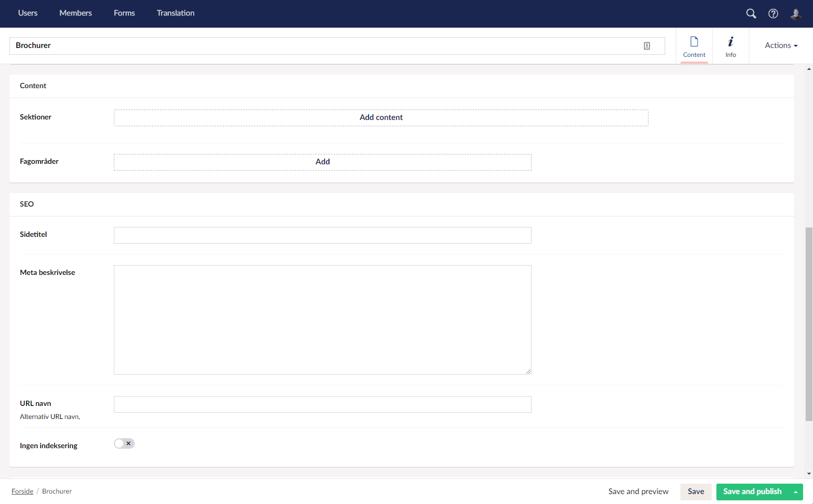This screenshot has width=813, height=504.
Task: Click the Alternativ URL navn description text
Action: pos(50,417)
